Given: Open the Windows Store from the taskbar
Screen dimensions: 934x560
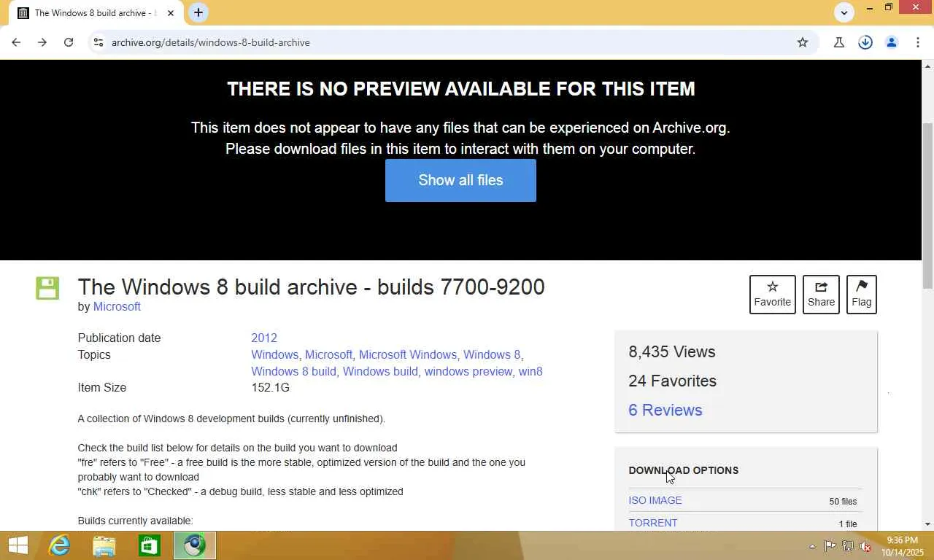Looking at the screenshot, I should 150,545.
